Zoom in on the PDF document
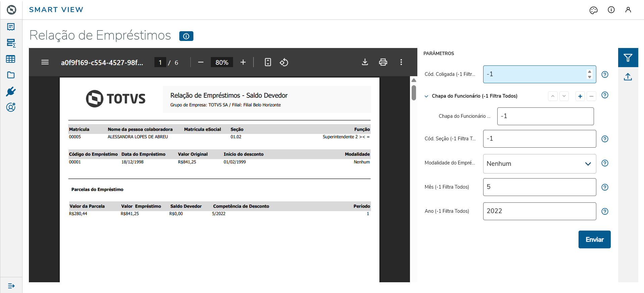This screenshot has width=644, height=293. 243,62
